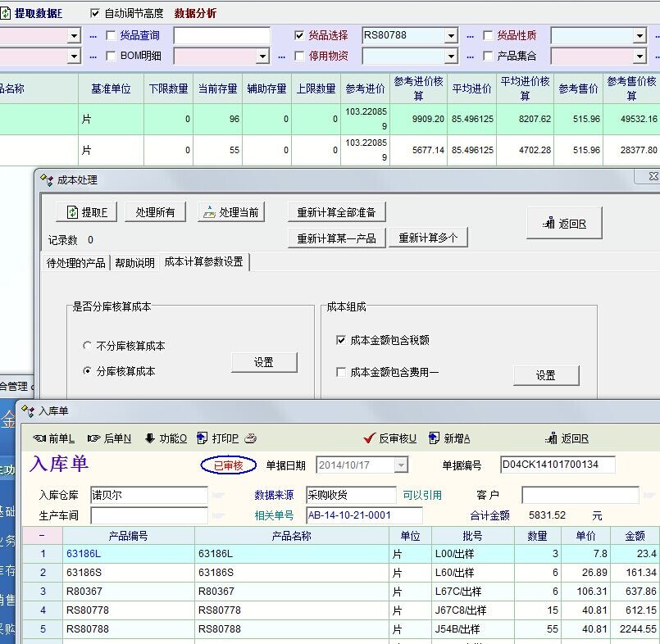Expand the 货品性质 dropdown list
The width and height of the screenshot is (660, 644).
tap(640, 36)
